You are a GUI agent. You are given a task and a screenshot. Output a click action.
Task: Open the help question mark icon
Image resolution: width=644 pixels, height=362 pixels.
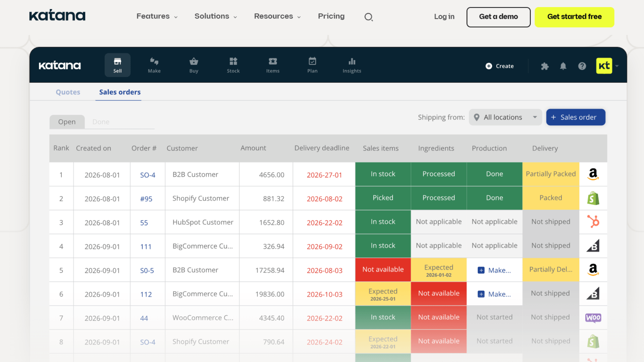point(582,66)
